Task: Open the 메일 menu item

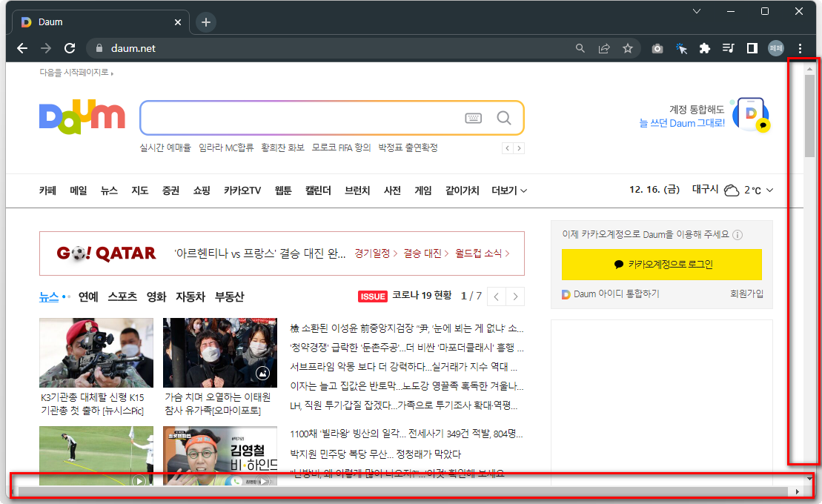Action: (x=79, y=190)
